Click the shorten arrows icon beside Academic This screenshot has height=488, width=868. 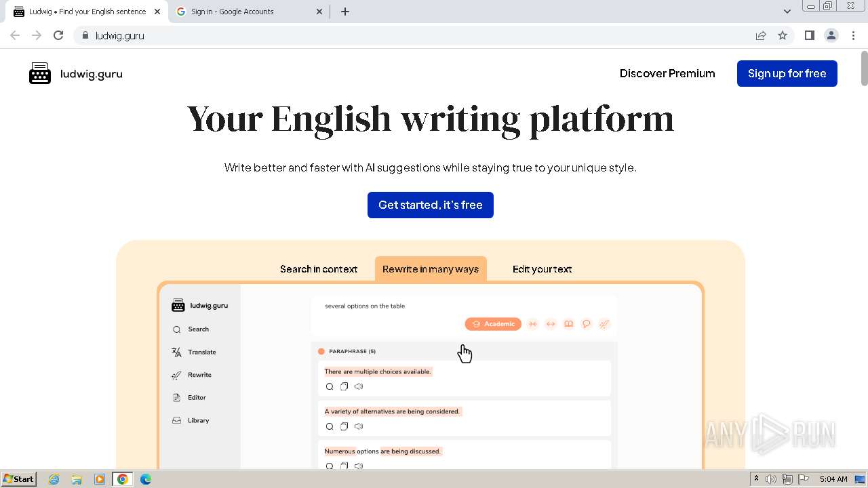tap(533, 324)
